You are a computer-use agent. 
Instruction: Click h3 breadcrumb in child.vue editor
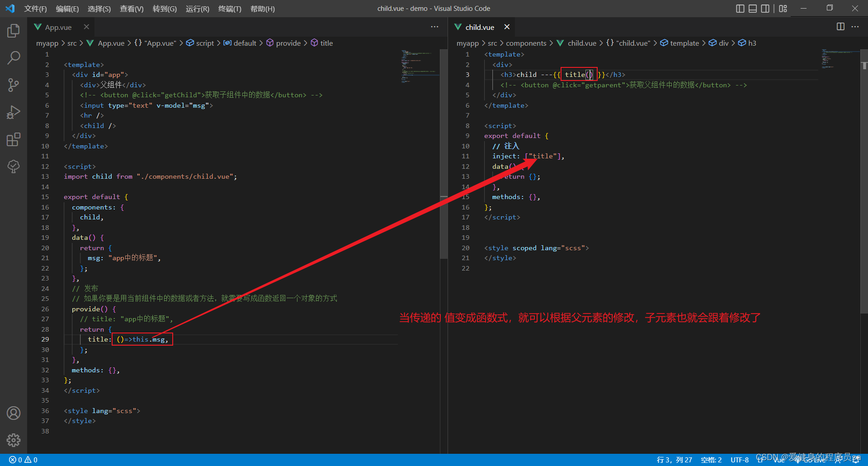pos(747,43)
